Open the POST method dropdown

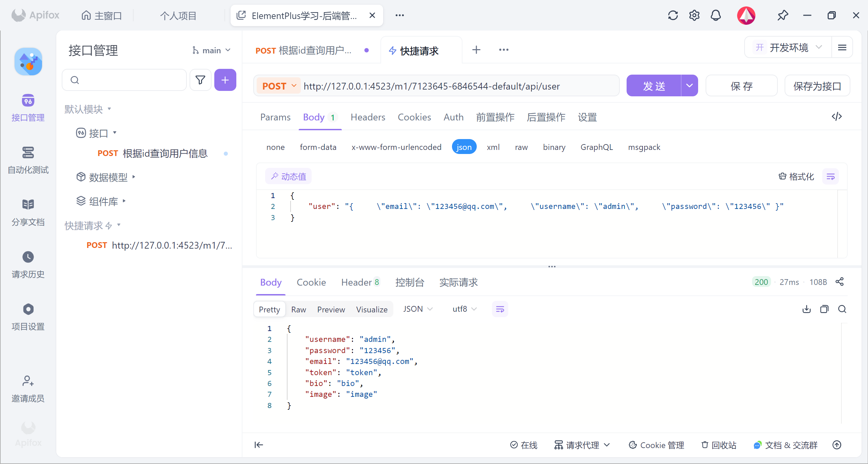point(279,86)
